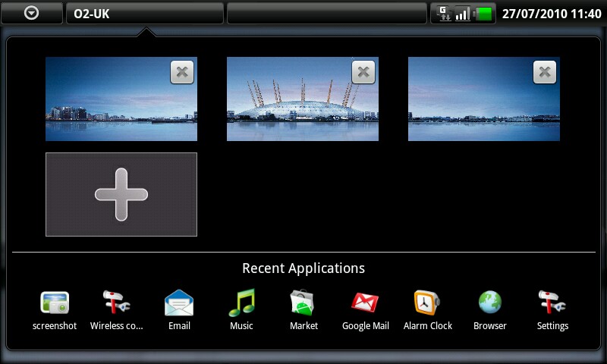Launch the Alarm Clock app
The height and width of the screenshot is (364, 607).
coord(427,303)
